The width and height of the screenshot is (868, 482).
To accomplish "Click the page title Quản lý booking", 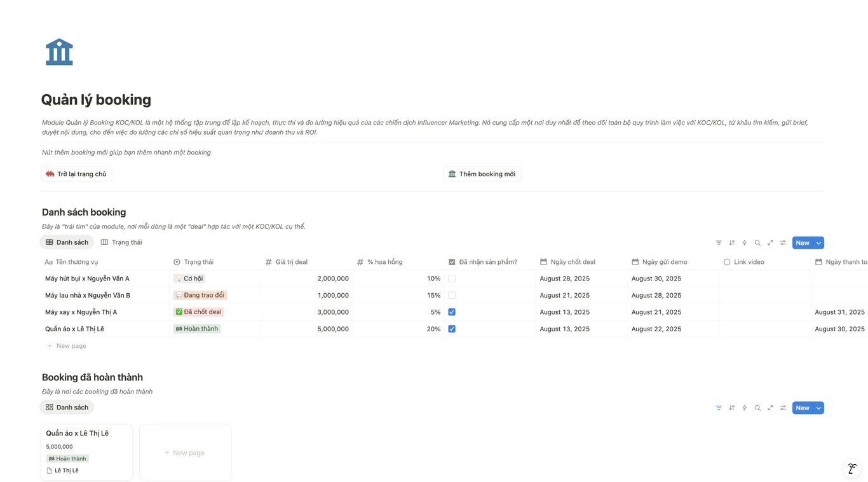I will (x=96, y=100).
